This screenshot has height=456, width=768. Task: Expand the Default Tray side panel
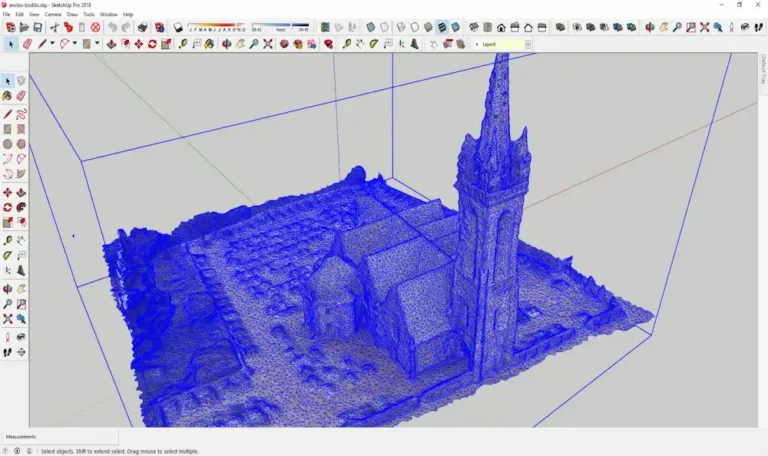[x=763, y=69]
